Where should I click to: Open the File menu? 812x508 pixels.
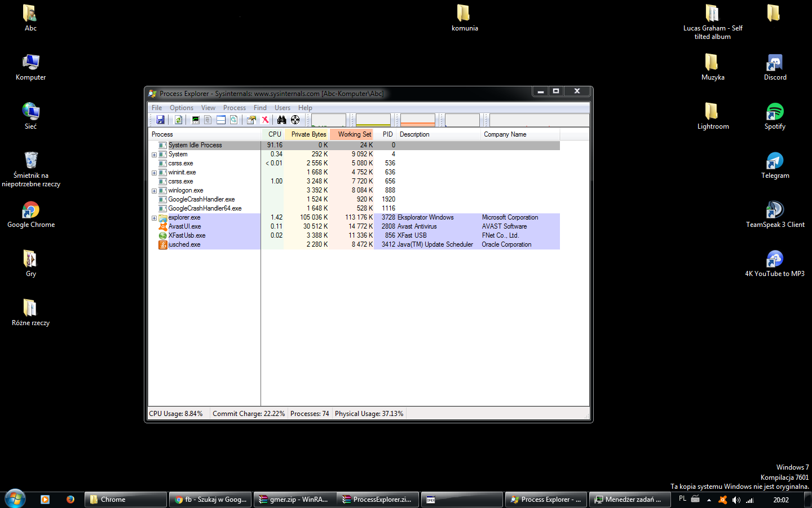tap(157, 108)
